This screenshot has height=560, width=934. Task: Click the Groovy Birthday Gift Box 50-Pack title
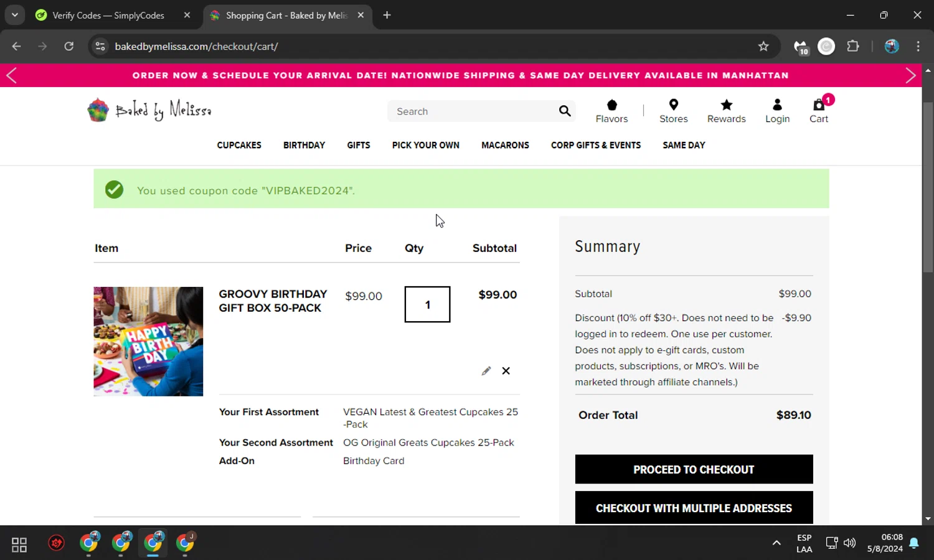[273, 301]
